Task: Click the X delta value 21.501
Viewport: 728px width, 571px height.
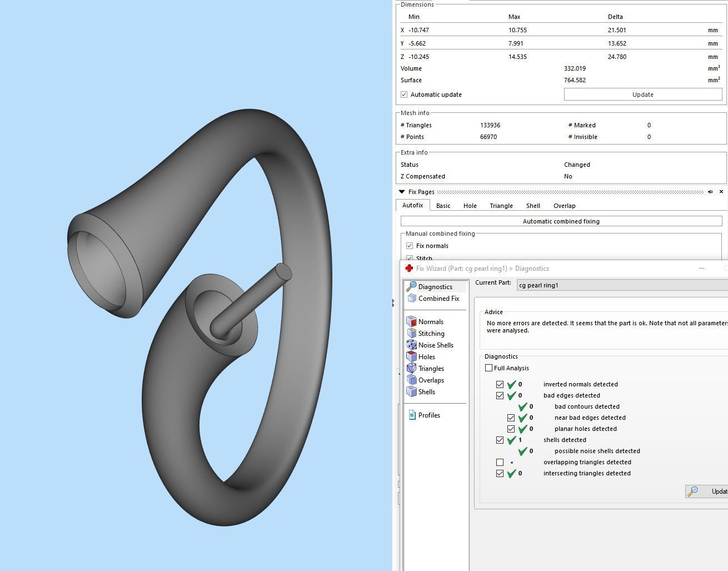Action: 617,30
